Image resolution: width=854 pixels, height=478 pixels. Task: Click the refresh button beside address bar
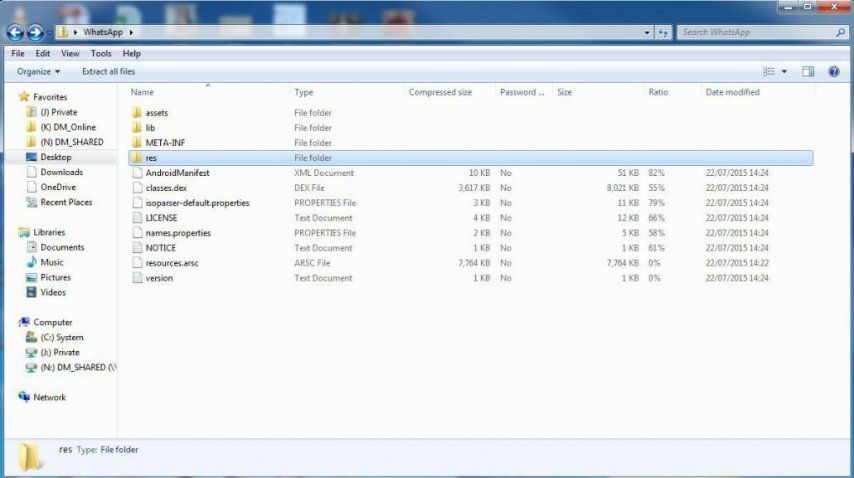tap(663, 33)
